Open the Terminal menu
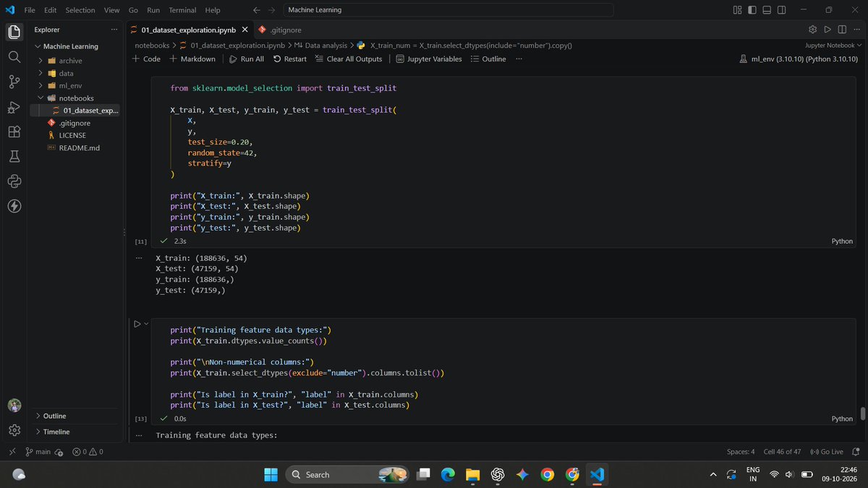 pyautogui.click(x=182, y=10)
